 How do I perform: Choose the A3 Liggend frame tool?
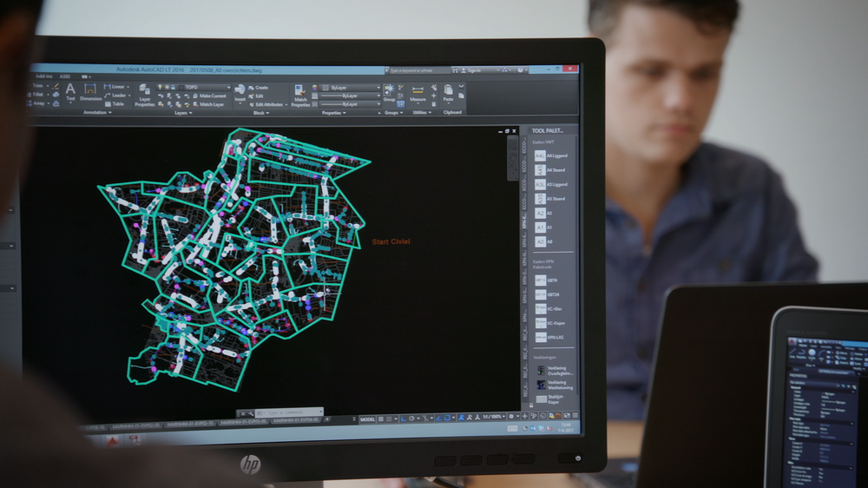551,184
